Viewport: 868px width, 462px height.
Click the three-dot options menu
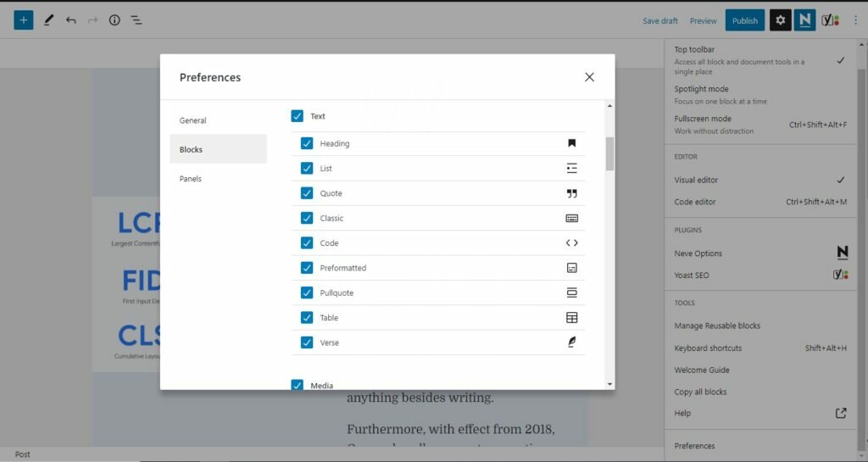(855, 20)
